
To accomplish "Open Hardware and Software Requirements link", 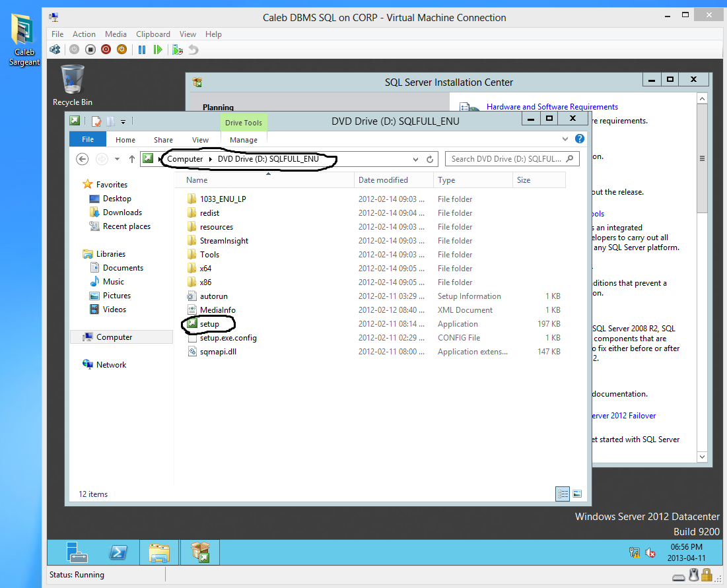I will click(552, 107).
